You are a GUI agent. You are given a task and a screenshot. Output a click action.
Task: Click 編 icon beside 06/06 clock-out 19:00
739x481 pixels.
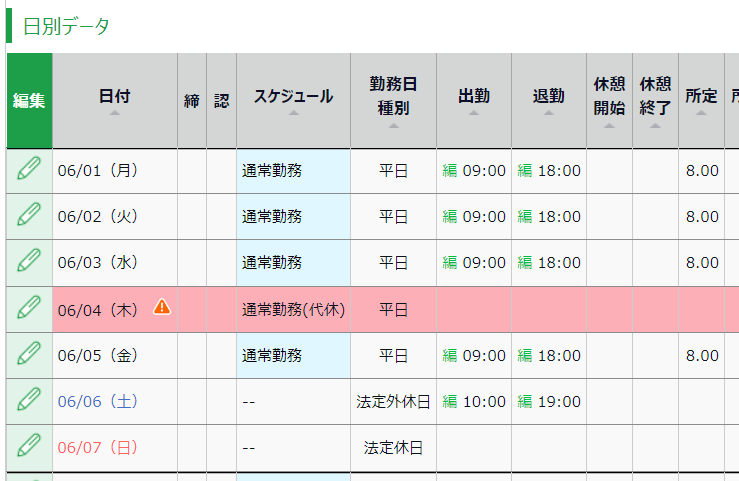(525, 402)
